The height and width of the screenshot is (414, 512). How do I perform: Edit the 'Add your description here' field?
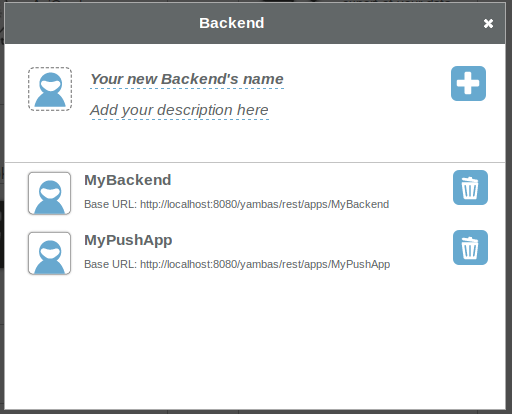179,110
